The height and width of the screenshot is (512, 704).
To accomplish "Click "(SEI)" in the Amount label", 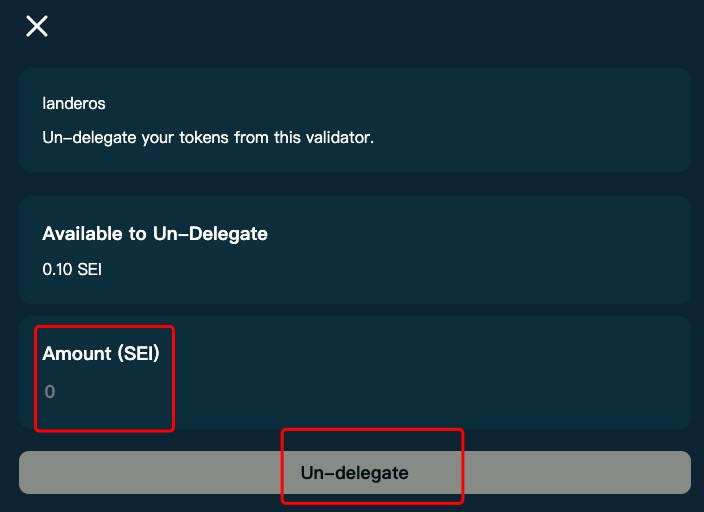I will point(135,352).
